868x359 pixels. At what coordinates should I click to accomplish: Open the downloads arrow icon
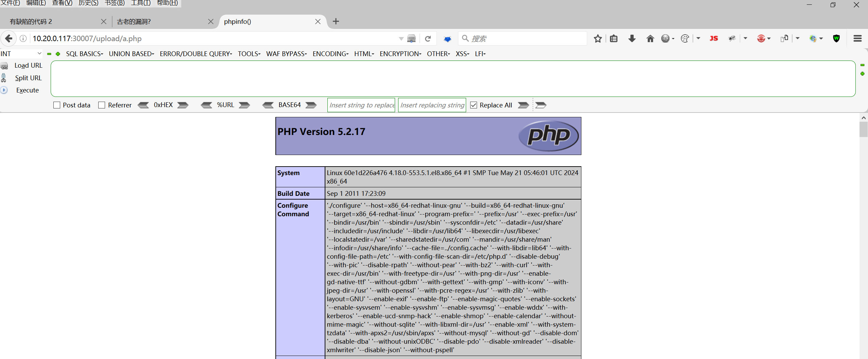pos(632,38)
